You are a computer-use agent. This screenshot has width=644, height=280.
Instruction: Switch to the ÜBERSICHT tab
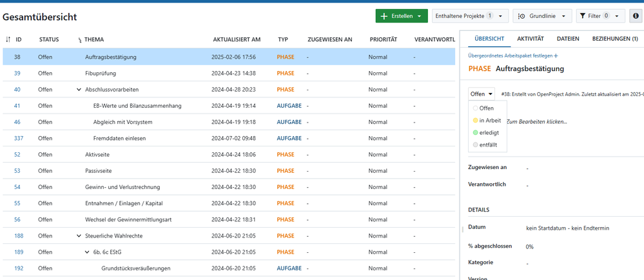click(x=489, y=39)
